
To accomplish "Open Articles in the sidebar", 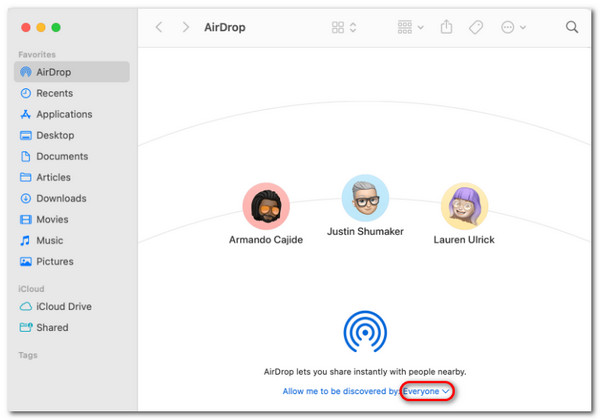I will (x=54, y=177).
